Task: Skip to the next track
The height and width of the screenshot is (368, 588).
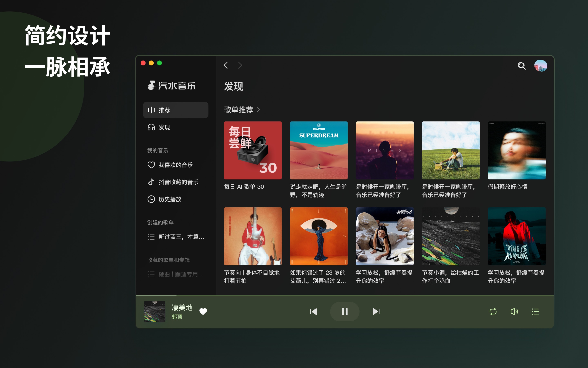Action: 376,312
